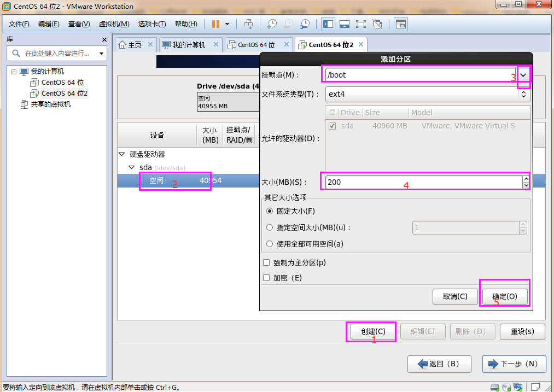This screenshot has width=554, height=392.
Task: Select 使用全部可用空间(a) radio button
Action: 270,244
